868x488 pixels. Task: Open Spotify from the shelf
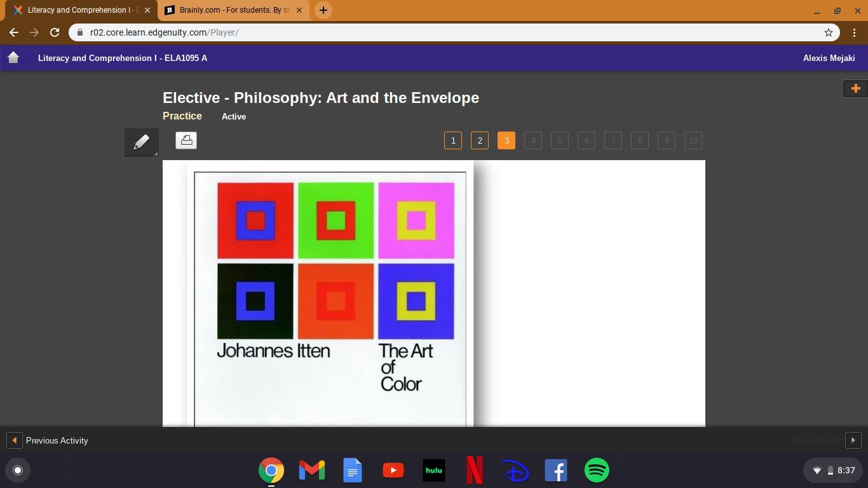[x=597, y=470]
